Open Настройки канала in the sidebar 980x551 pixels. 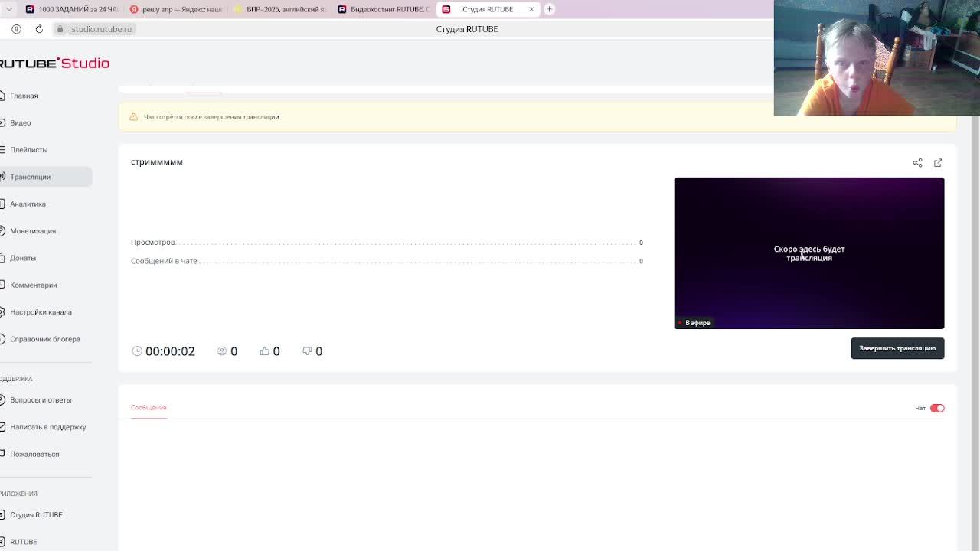(x=41, y=312)
